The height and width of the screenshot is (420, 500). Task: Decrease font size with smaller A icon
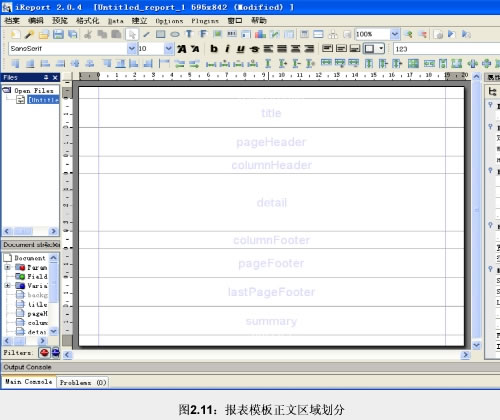coord(195,49)
